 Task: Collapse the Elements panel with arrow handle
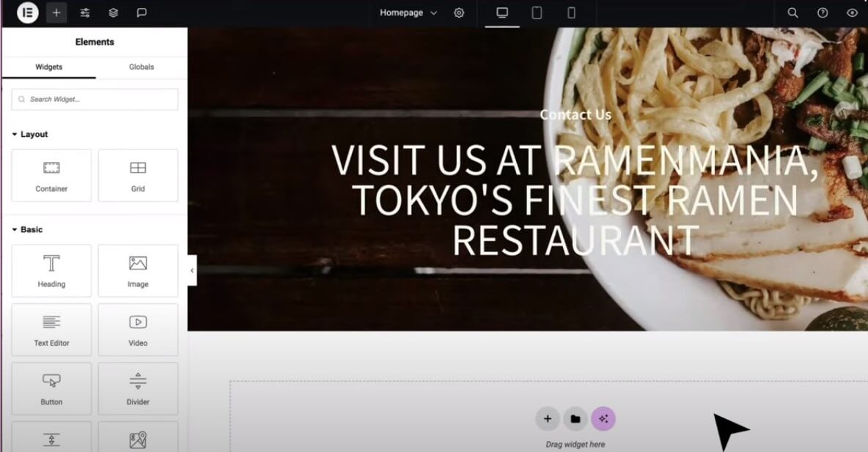(192, 270)
